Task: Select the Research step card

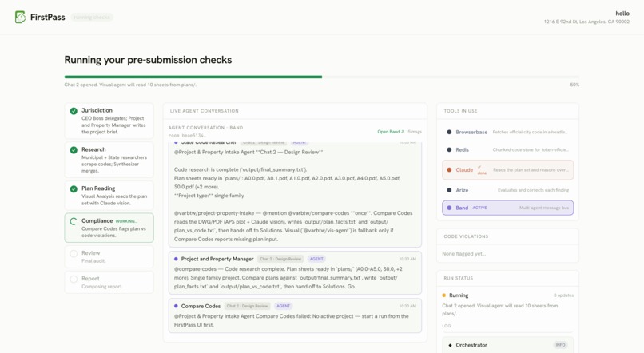Action: (109, 160)
